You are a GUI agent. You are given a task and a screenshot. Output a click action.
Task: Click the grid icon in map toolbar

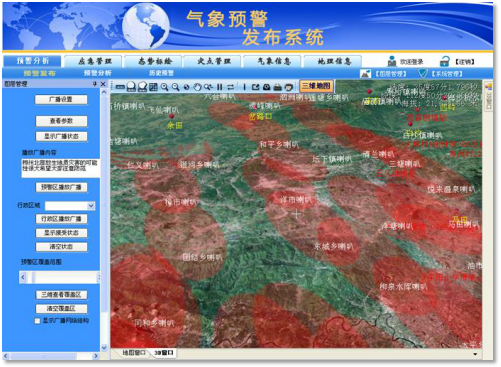(153, 87)
